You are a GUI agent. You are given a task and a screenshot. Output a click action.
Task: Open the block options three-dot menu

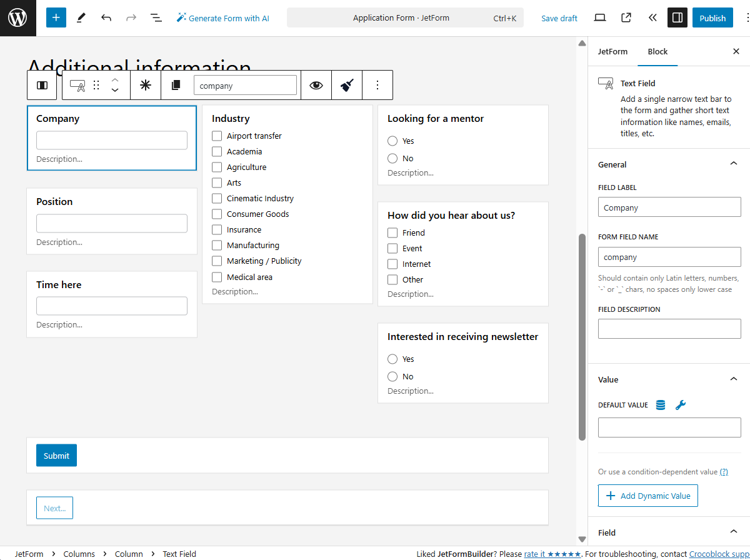(x=377, y=84)
